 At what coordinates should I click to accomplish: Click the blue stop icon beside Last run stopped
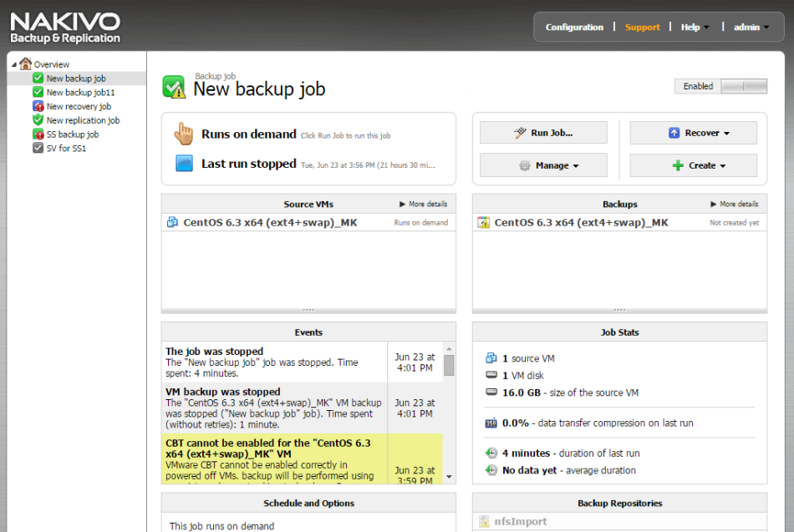coord(184,164)
